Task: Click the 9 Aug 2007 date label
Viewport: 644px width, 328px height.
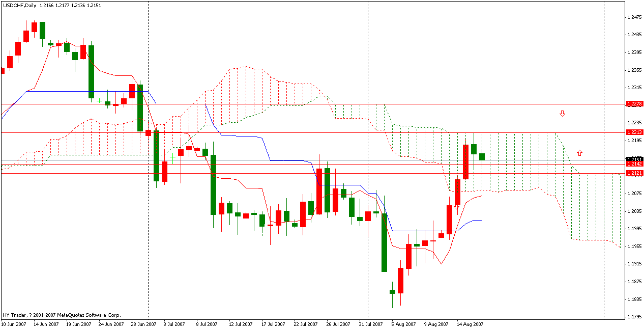Action: click(x=436, y=324)
